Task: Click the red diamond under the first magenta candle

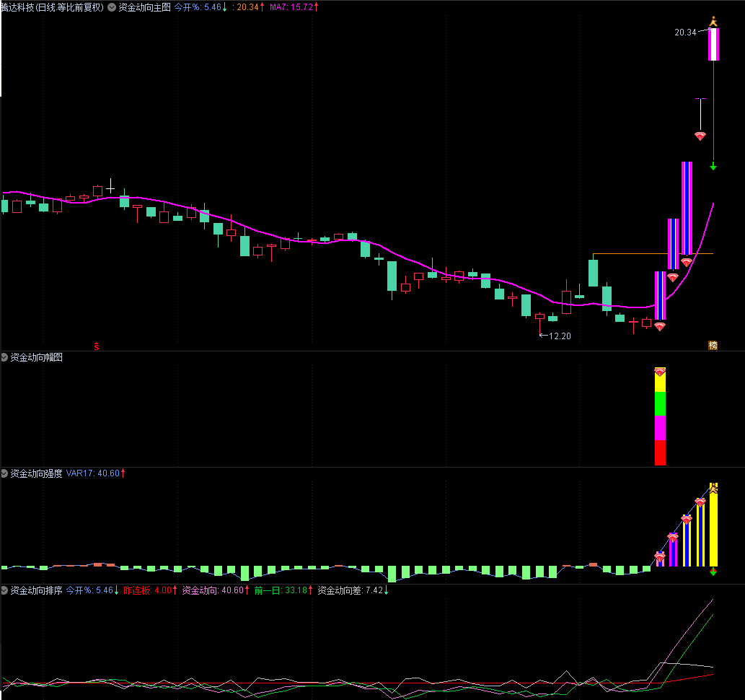Action: coord(659,327)
